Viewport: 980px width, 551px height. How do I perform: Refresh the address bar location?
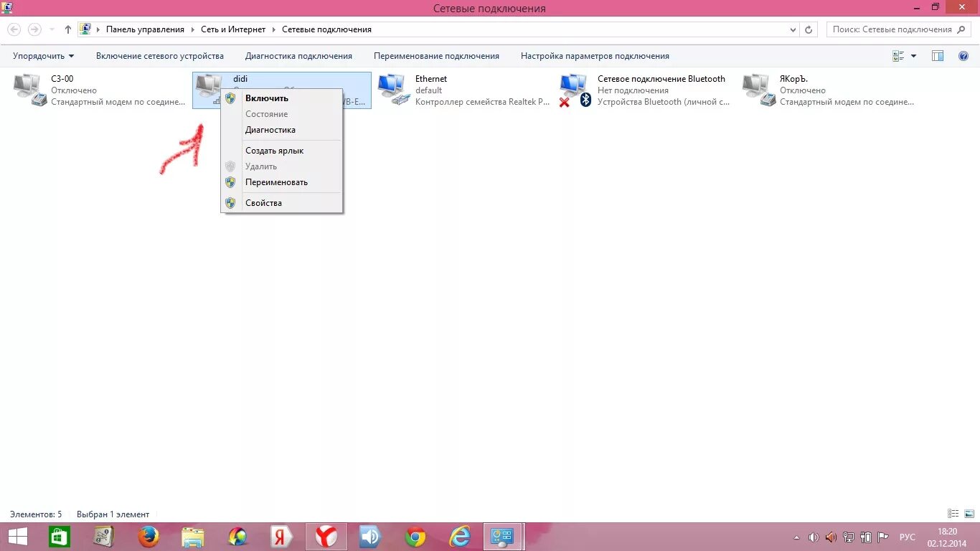[x=809, y=29]
